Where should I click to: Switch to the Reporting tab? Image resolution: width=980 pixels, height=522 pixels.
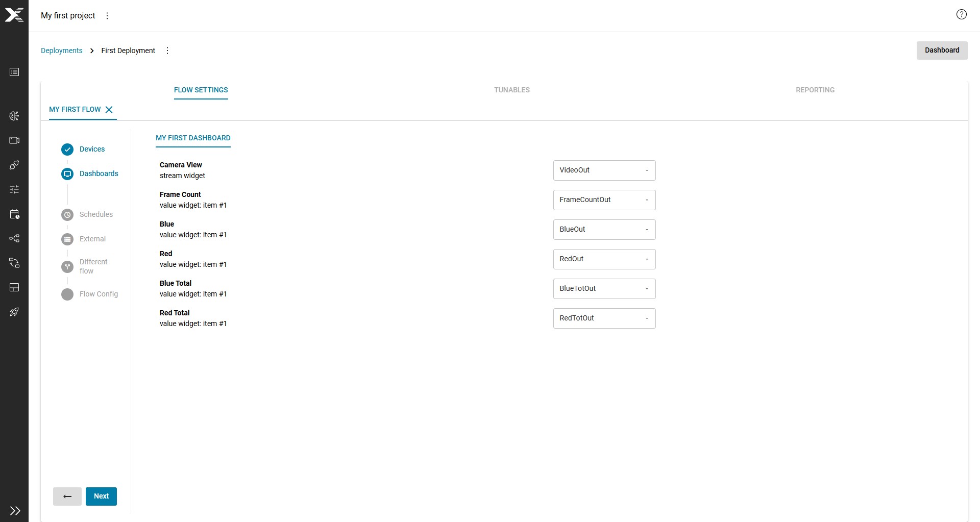point(815,90)
